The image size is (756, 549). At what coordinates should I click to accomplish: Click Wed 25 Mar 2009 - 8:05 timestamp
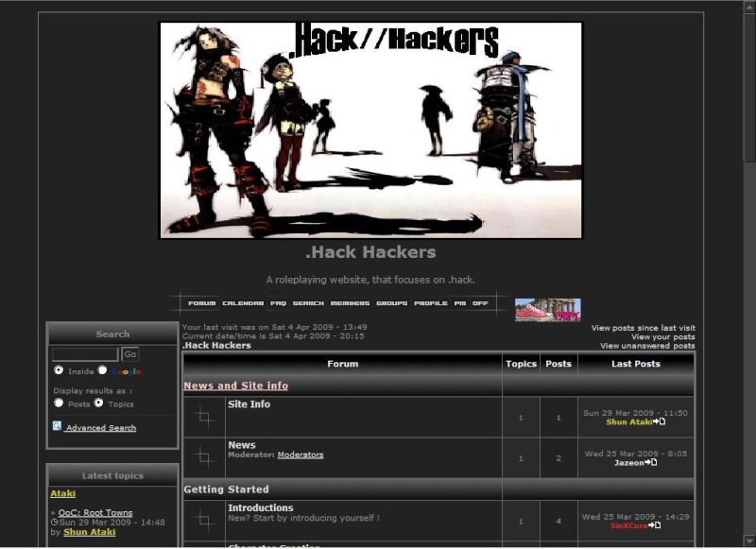click(635, 454)
